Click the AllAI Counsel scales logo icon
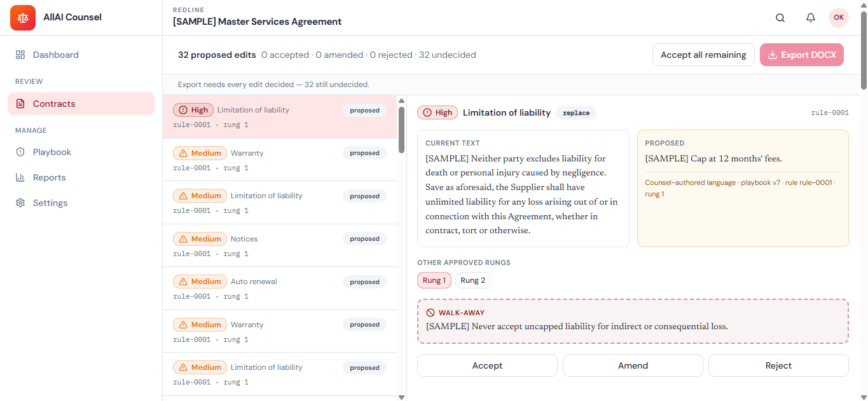The image size is (868, 401). pyautogui.click(x=23, y=18)
